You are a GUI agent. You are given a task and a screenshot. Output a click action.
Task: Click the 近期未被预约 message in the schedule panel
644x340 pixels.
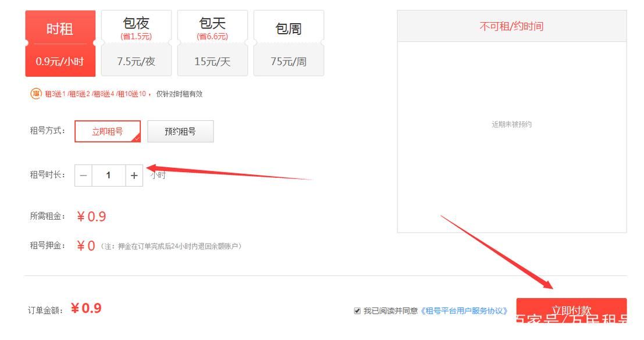(511, 124)
